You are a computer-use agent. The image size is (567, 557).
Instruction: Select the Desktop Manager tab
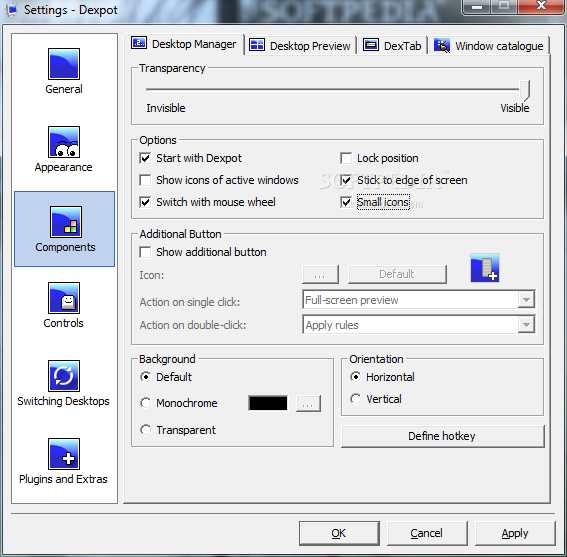[184, 44]
